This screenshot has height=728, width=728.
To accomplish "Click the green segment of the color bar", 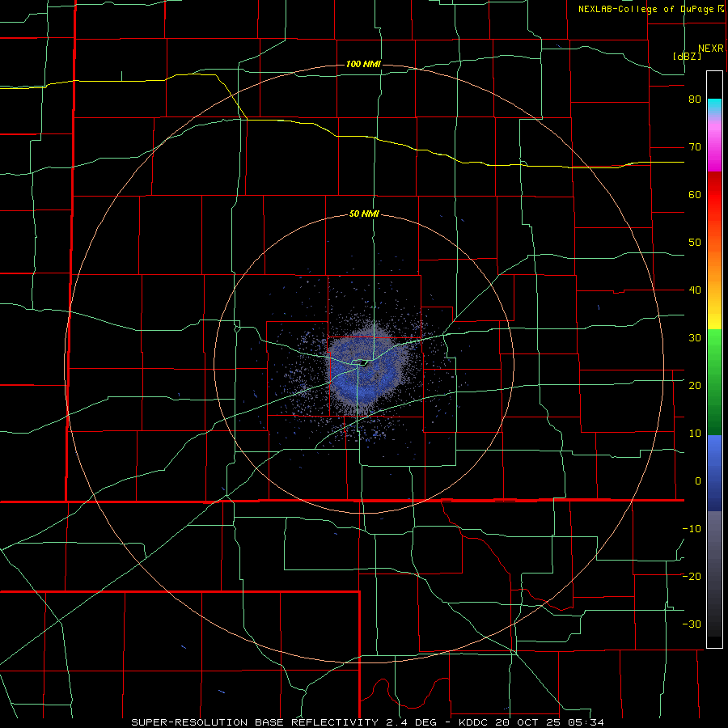I will click(714, 382).
